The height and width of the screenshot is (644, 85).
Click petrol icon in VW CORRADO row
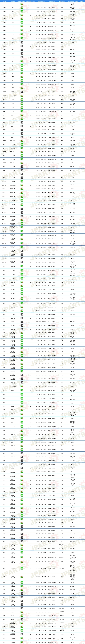pos(22,386)
